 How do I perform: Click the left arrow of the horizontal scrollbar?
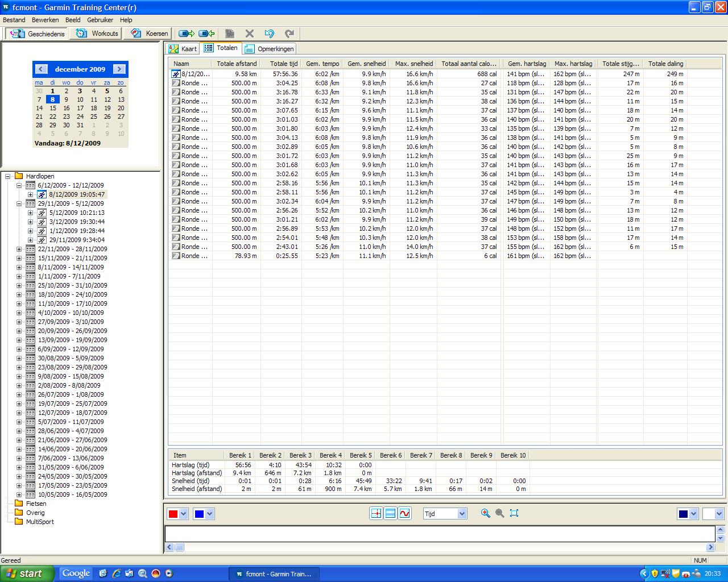click(169, 547)
